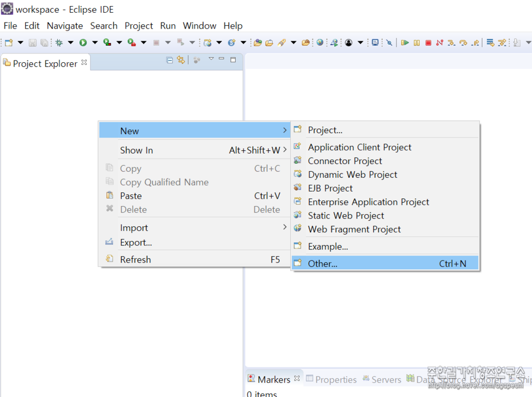Click the Open Web Browser globe icon
This screenshot has height=397, width=532.
[319, 42]
